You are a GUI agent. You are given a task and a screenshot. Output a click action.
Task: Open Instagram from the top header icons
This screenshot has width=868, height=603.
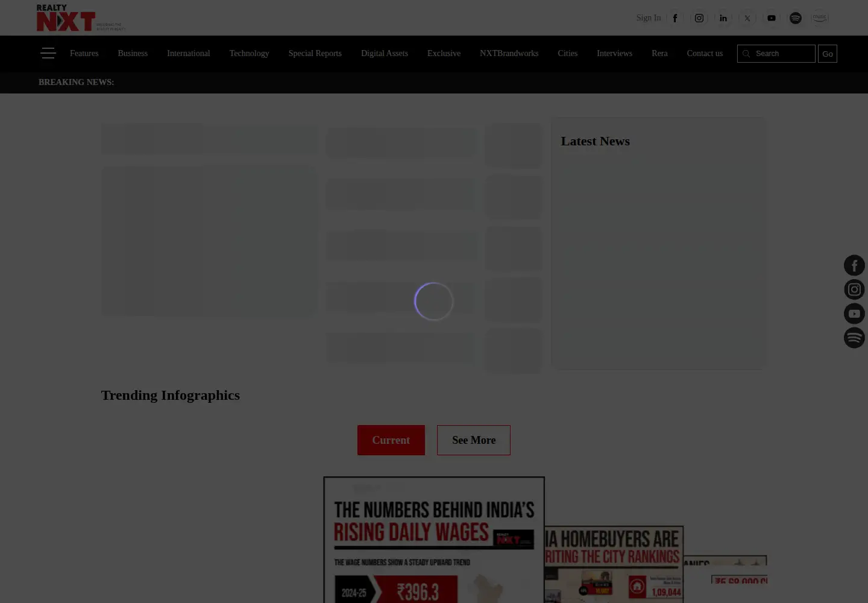699,18
